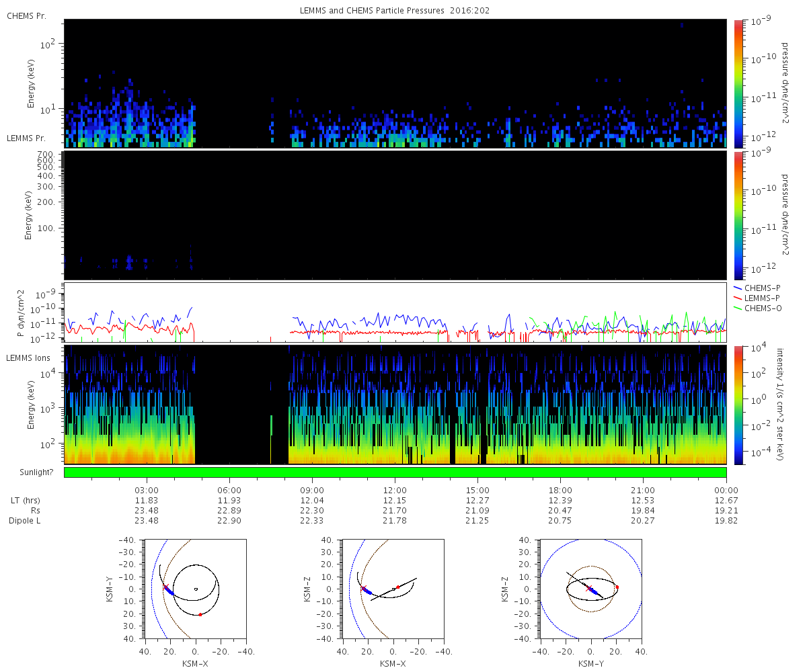
Task: Click the LEMMS pressure color bar
Action: [x=738, y=215]
